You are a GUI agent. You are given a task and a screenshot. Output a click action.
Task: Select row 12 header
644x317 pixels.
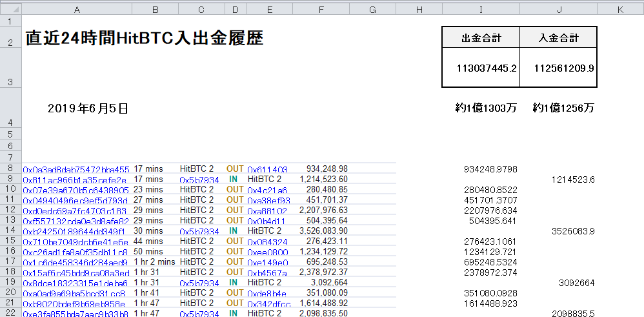tap(11, 210)
